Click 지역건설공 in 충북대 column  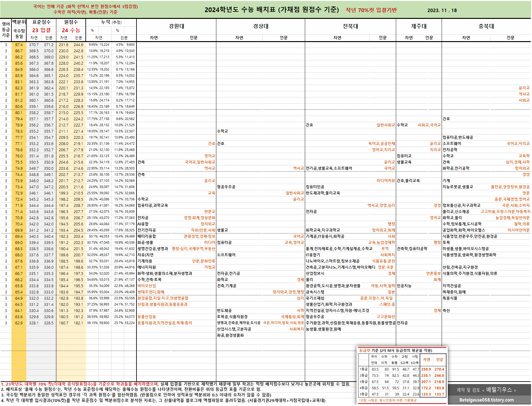coord(452,286)
